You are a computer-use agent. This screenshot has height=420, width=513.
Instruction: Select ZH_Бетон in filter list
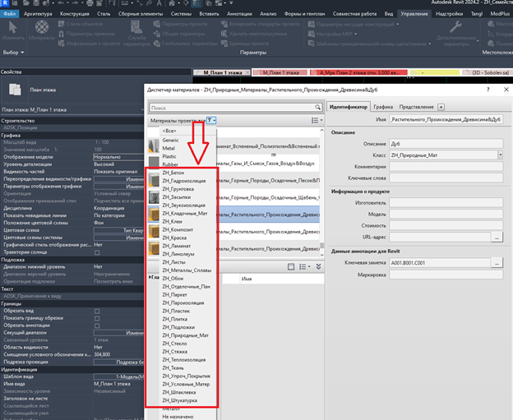(x=173, y=173)
